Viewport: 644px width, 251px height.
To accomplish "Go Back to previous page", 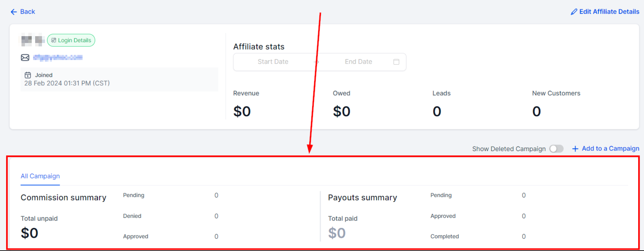I will coord(27,12).
